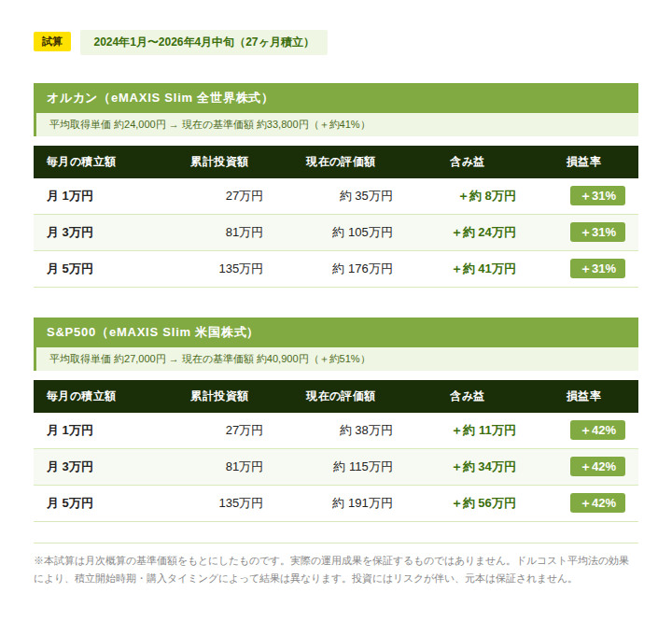
Task: Select the オルカン (eMAXIS Slim 全世界株式) header
Action: click(x=158, y=98)
